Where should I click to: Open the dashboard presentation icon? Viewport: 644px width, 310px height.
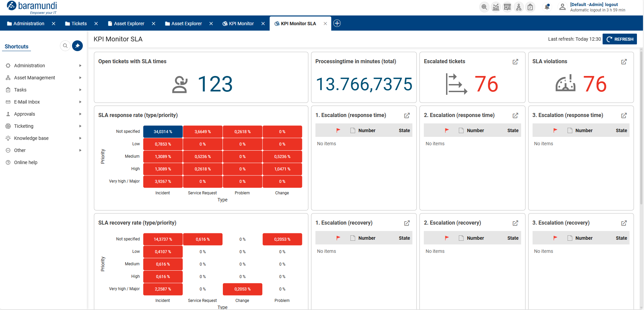[507, 7]
